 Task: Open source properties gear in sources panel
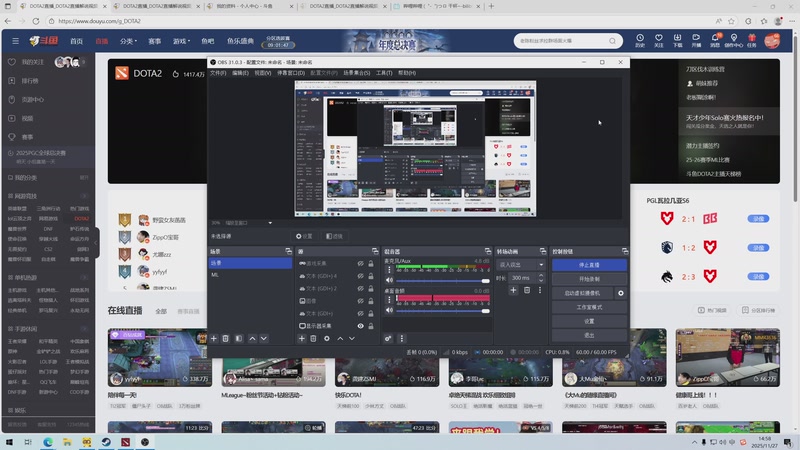click(x=327, y=338)
